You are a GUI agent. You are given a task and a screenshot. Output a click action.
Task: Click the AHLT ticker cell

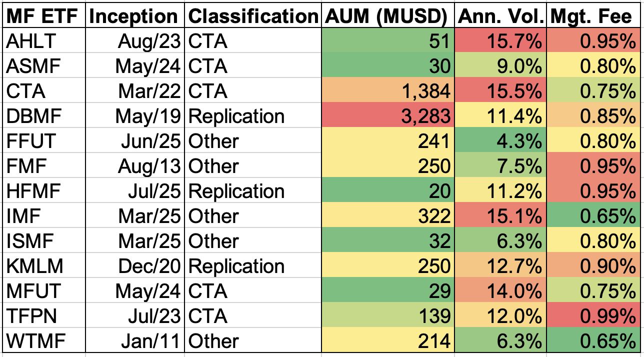point(44,41)
